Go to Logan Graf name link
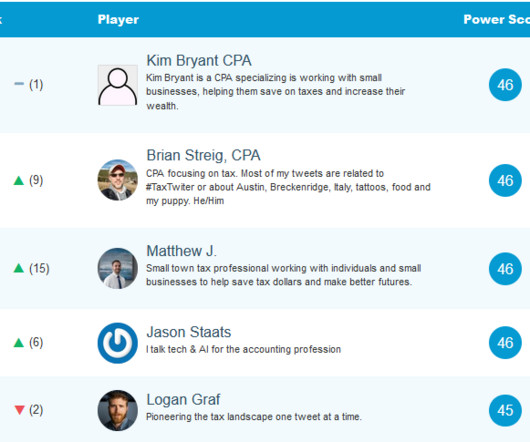The image size is (530, 442). 183,400
